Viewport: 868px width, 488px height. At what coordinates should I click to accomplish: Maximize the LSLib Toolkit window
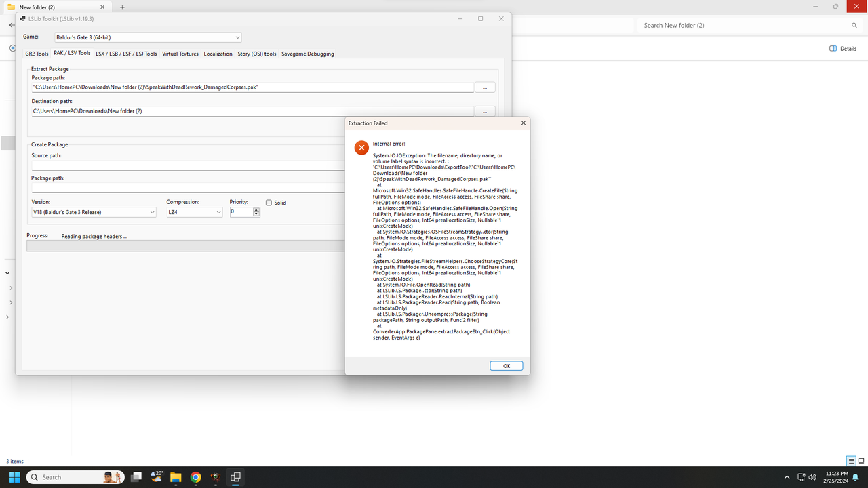pos(481,18)
